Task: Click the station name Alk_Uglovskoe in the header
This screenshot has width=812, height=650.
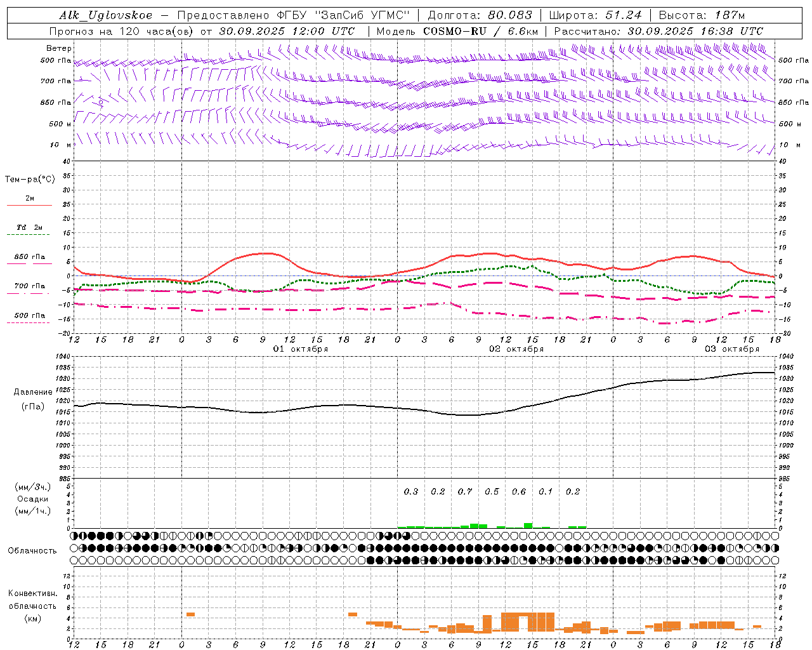Action: coord(106,15)
